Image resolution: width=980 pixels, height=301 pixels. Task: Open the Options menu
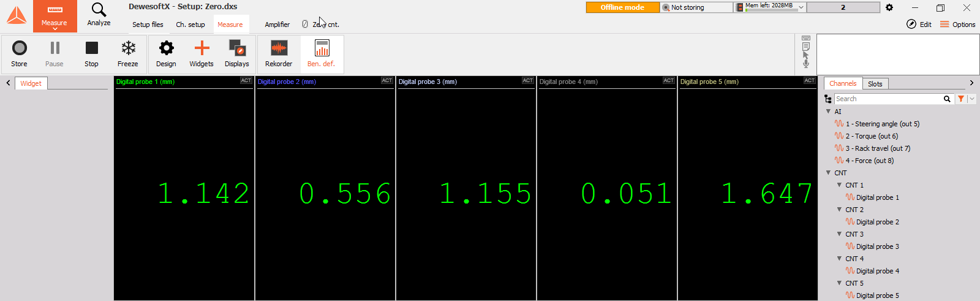pyautogui.click(x=958, y=25)
